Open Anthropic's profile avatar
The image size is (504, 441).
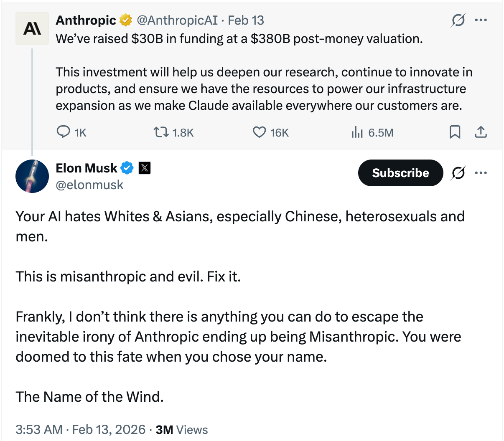point(32,28)
